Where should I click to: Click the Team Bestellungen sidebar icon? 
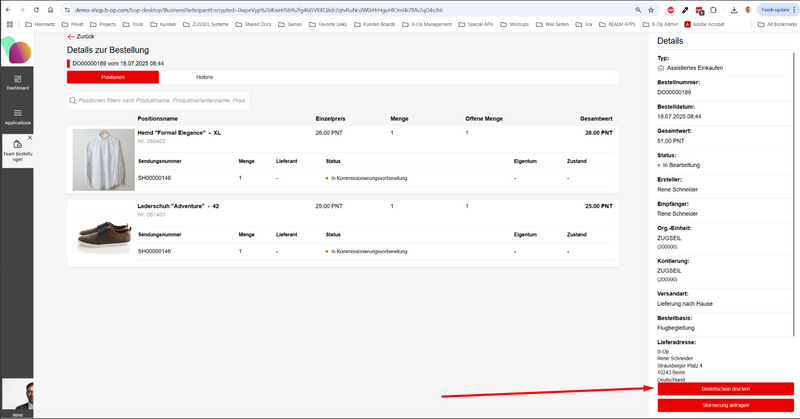click(x=17, y=146)
